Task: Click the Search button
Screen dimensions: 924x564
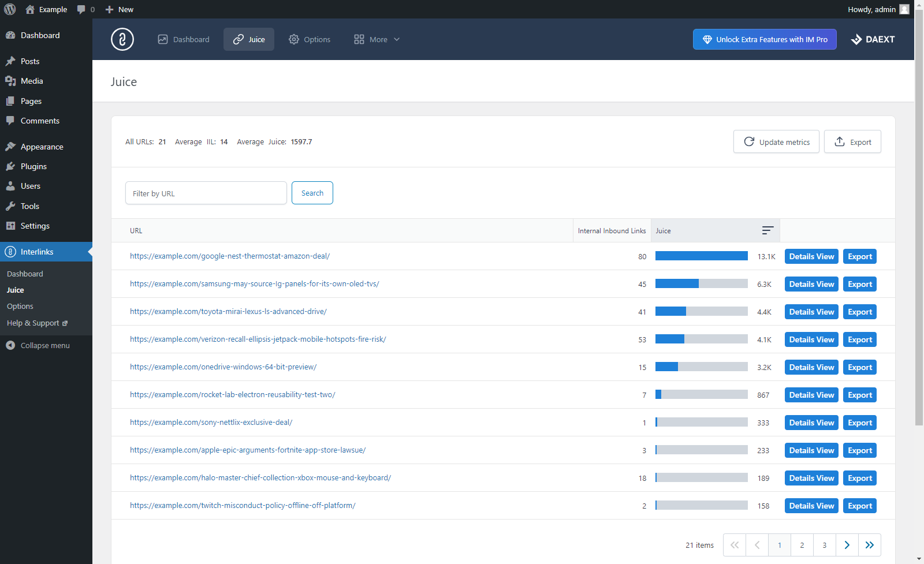Action: click(x=312, y=193)
